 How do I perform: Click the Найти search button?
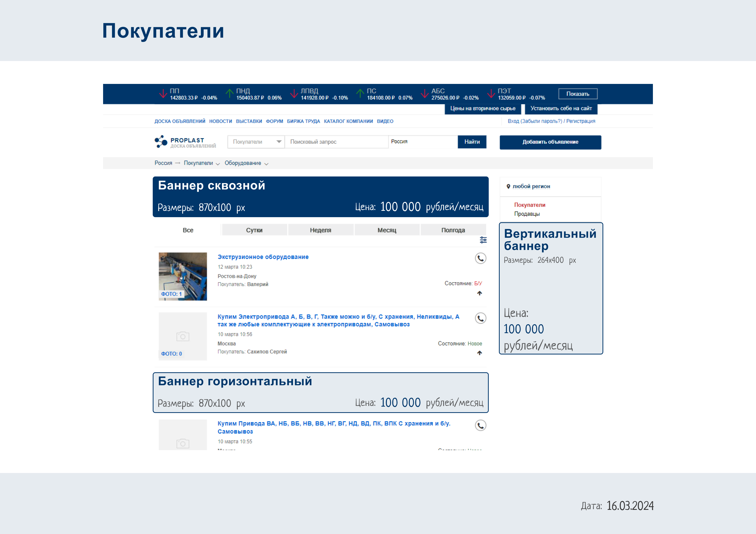click(472, 142)
